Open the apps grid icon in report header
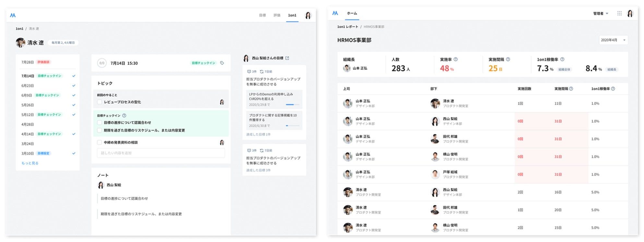 619,13
